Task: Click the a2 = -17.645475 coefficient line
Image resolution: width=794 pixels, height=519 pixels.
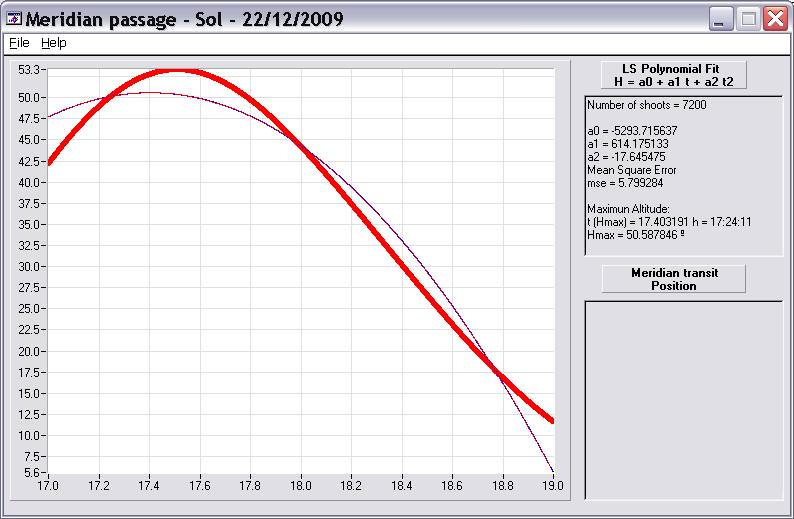Action: point(627,157)
